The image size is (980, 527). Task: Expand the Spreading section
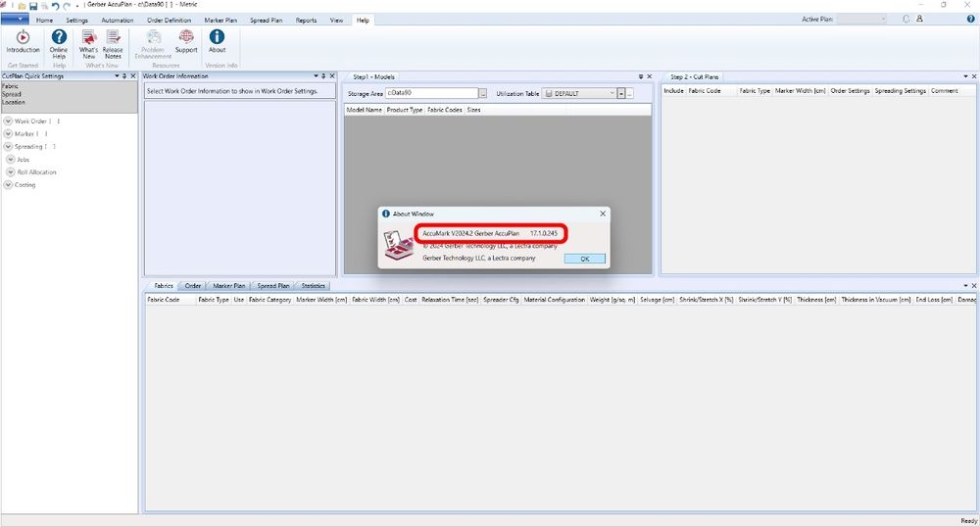tap(8, 147)
